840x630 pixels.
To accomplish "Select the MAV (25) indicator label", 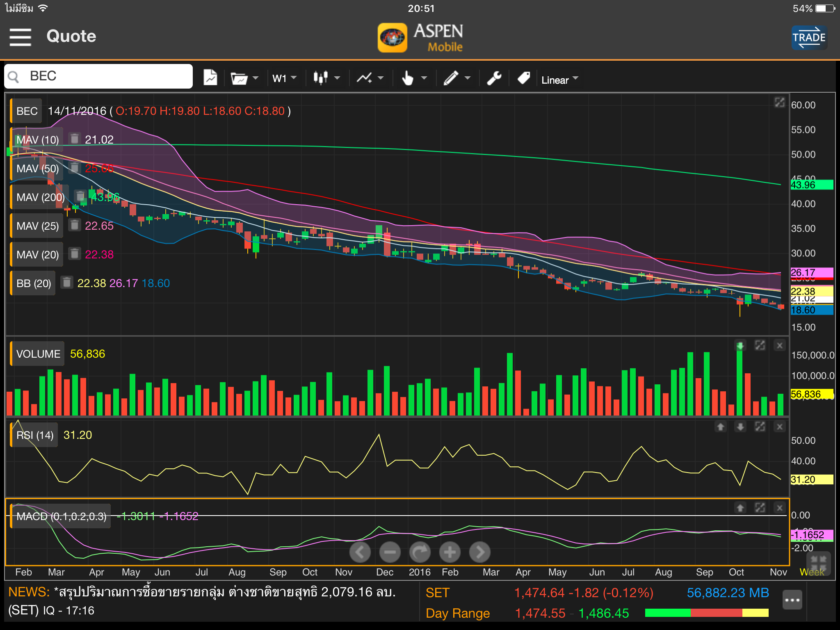I will 37,226.
